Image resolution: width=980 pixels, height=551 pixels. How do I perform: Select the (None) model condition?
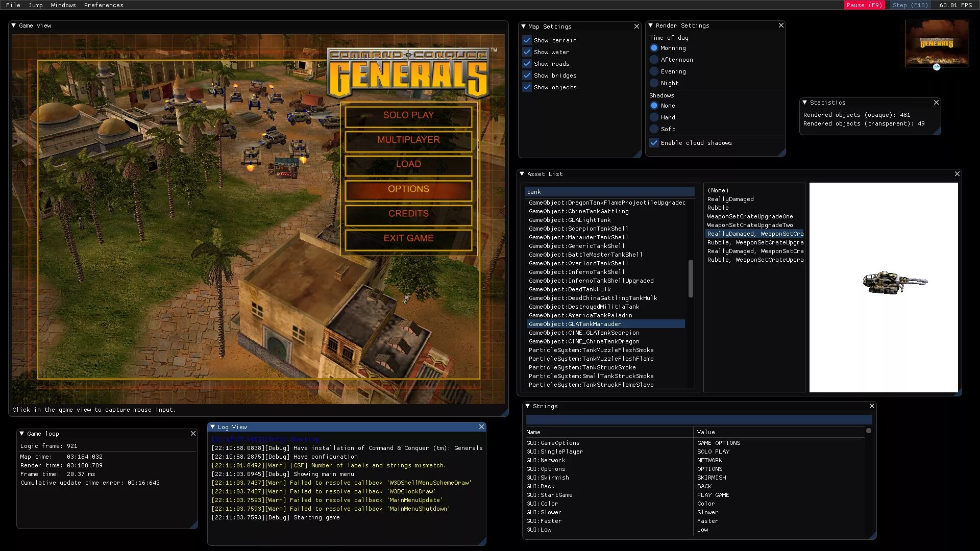(x=754, y=190)
